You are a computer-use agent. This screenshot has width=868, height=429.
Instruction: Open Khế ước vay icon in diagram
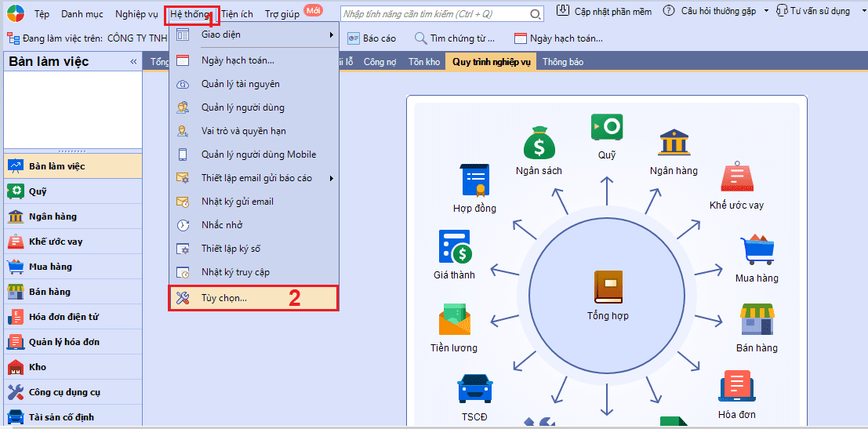pyautogui.click(x=736, y=178)
